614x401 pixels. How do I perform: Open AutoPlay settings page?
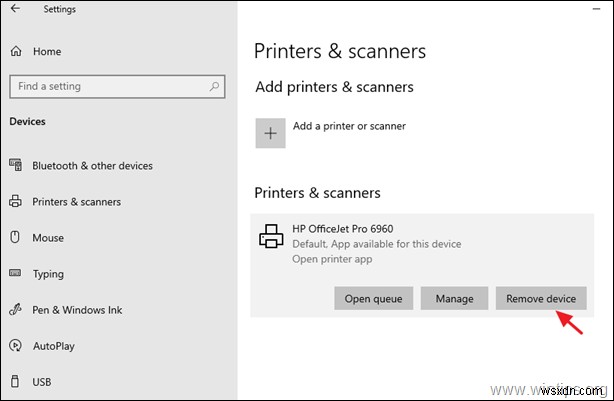point(54,346)
